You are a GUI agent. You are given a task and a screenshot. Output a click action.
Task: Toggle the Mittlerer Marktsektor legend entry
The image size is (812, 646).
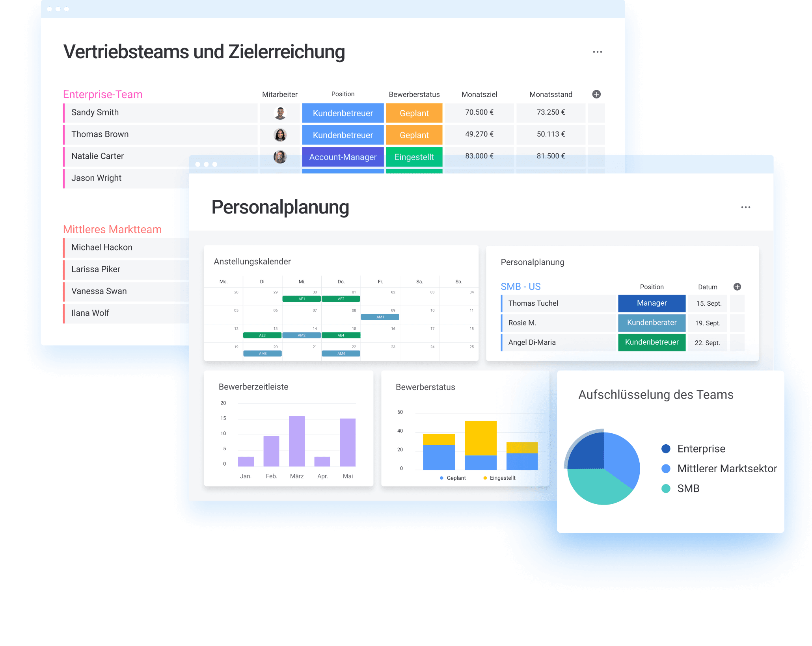point(719,469)
